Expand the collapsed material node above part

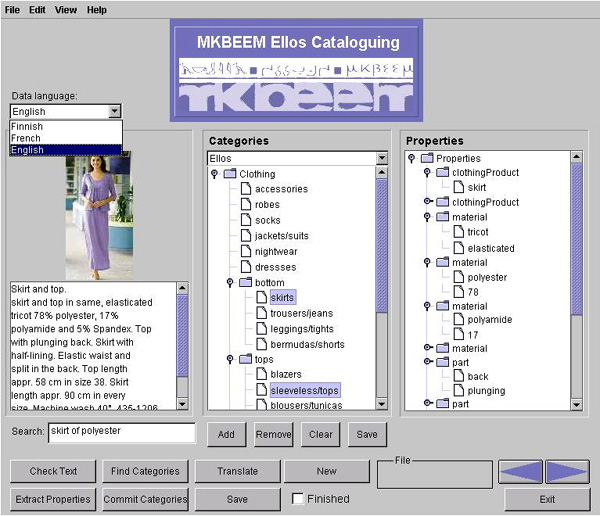(428, 348)
